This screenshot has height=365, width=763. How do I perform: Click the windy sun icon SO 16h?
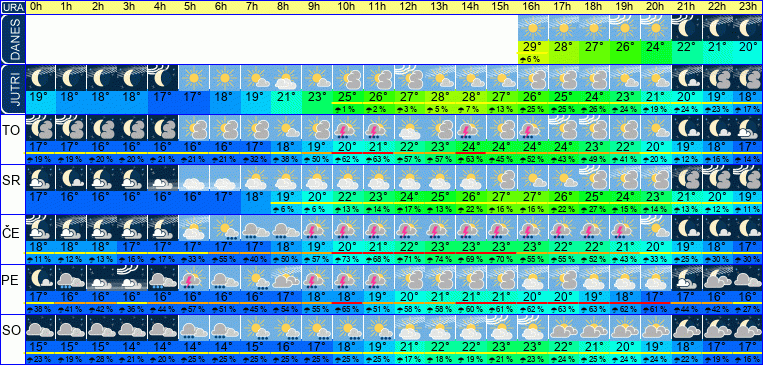[x=533, y=328]
